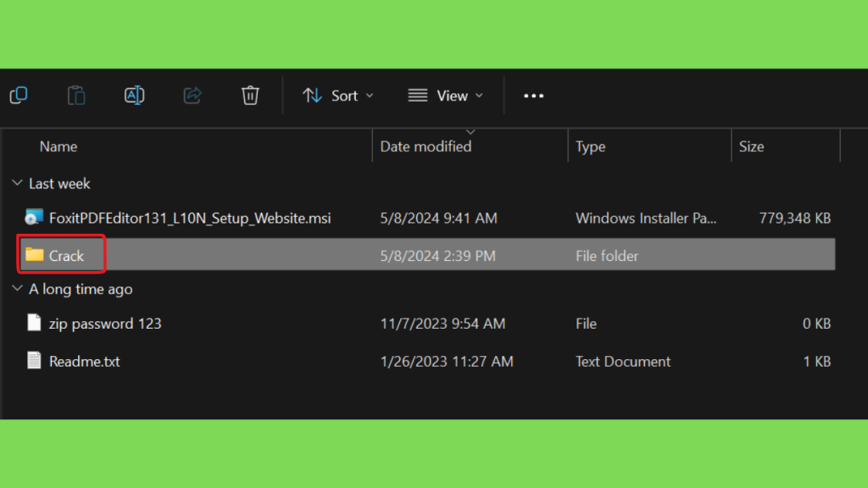The height and width of the screenshot is (488, 868).
Task: Click the Share arrow icon
Action: click(192, 95)
